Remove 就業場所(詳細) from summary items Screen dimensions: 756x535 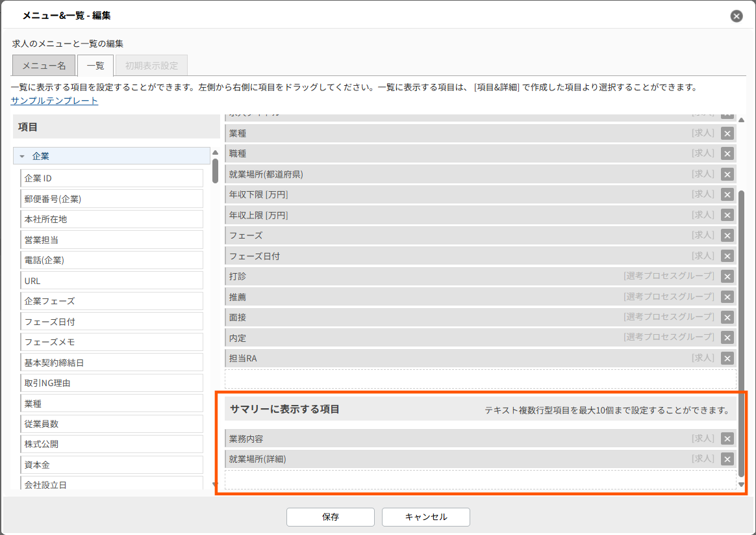coord(727,459)
